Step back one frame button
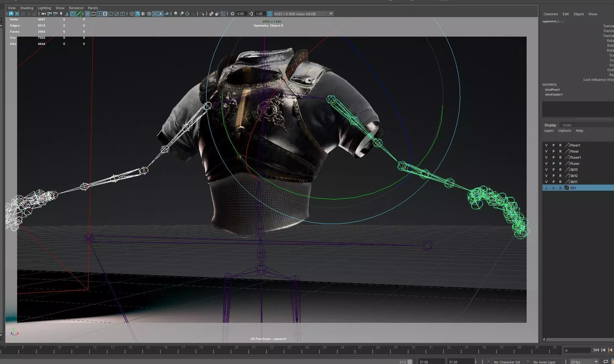This screenshot has height=364, width=614. (603, 350)
